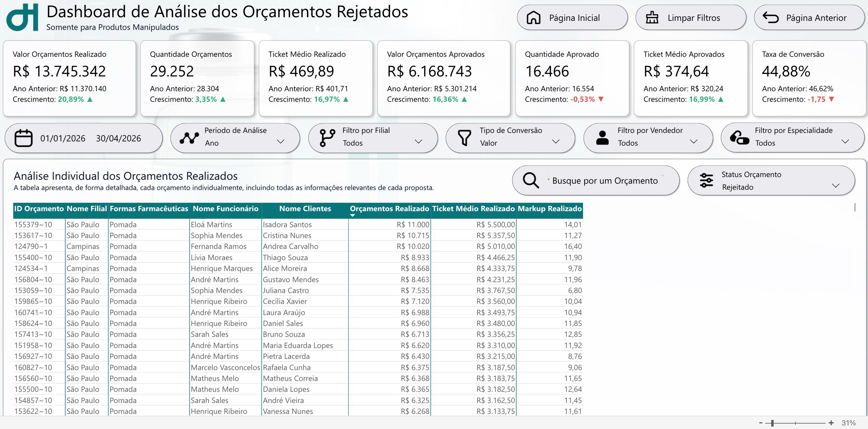Select budget ID 124790~1
The image size is (868, 429).
(31, 246)
